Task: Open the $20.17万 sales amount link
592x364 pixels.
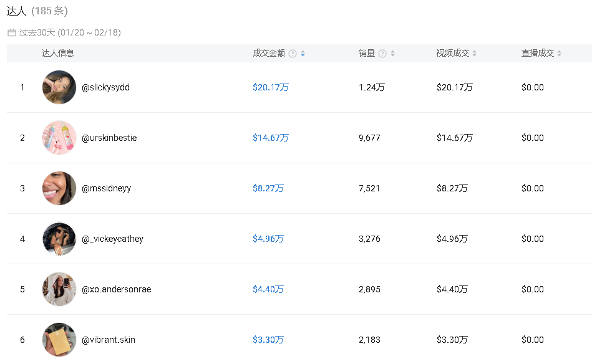Action: tap(270, 87)
